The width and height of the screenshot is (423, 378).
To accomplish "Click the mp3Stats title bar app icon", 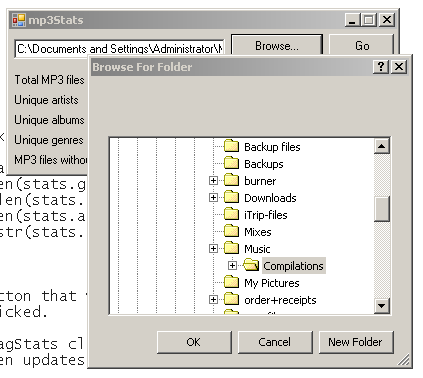I will point(19,20).
